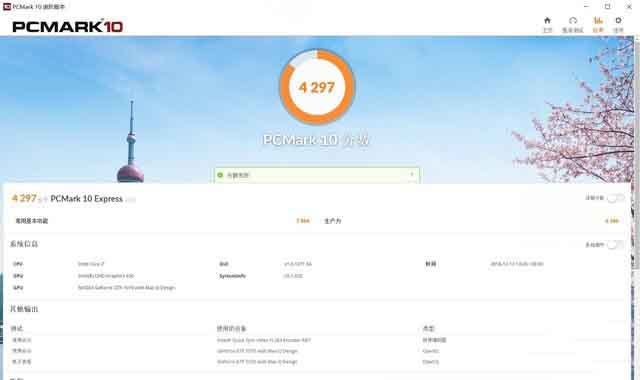Select the Intel Core i7 CPU value
The height and width of the screenshot is (380, 640).
[91, 264]
